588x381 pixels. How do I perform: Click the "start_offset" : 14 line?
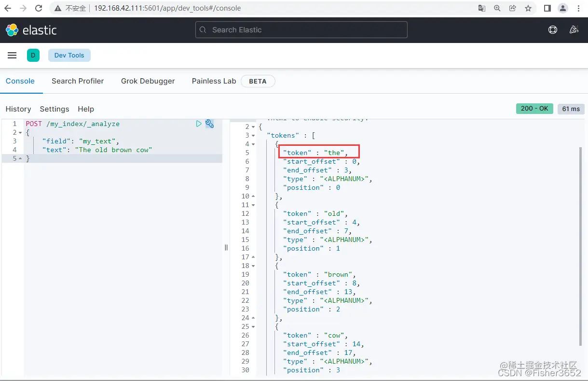coord(323,344)
